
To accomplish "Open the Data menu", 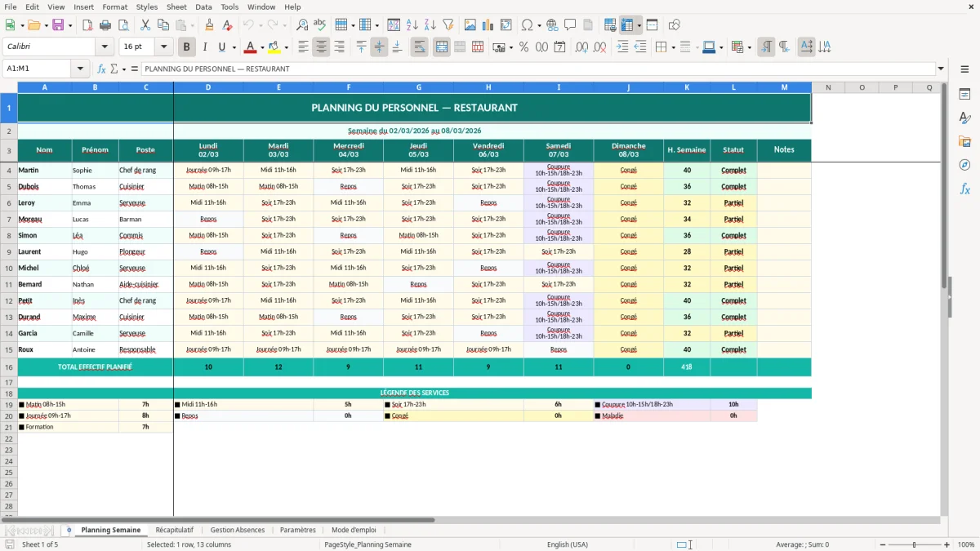I will (203, 7).
